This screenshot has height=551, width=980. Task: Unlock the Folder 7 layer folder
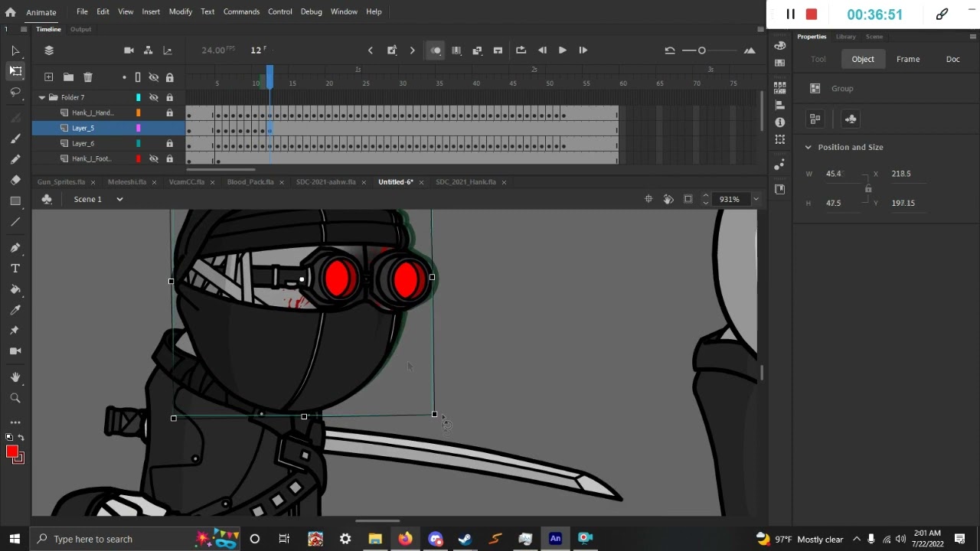click(x=169, y=97)
